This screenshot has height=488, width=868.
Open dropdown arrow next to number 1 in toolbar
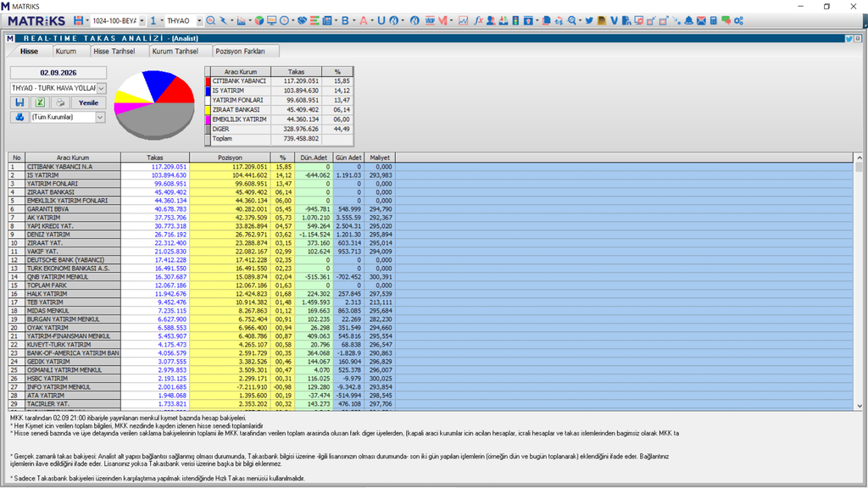162,20
